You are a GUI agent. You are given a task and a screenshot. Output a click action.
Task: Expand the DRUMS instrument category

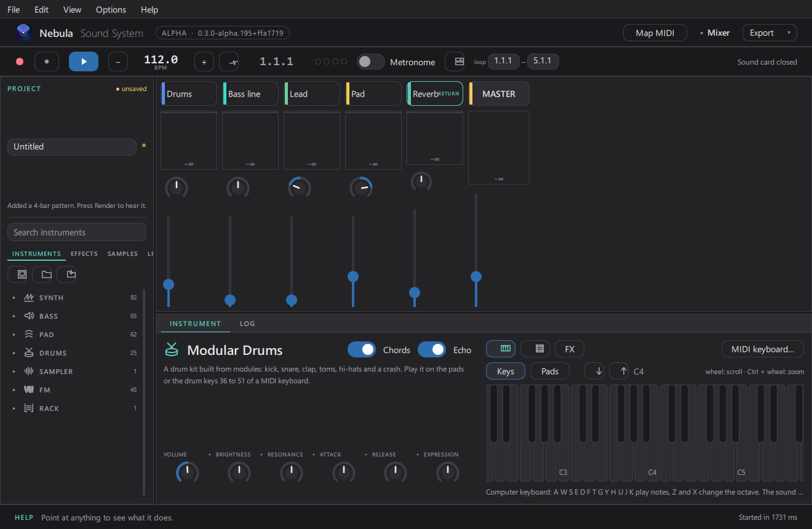[x=14, y=353]
